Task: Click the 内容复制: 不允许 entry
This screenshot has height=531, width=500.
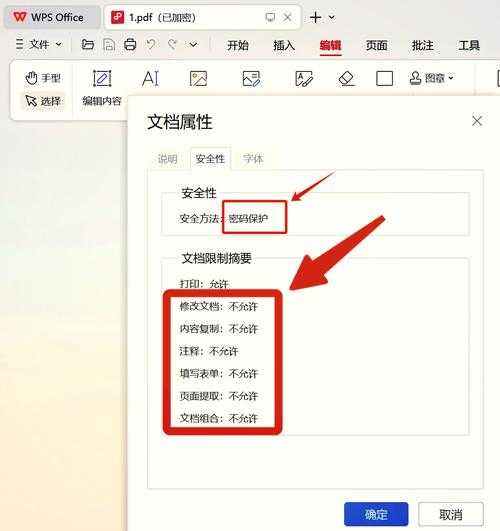Action: [x=219, y=329]
